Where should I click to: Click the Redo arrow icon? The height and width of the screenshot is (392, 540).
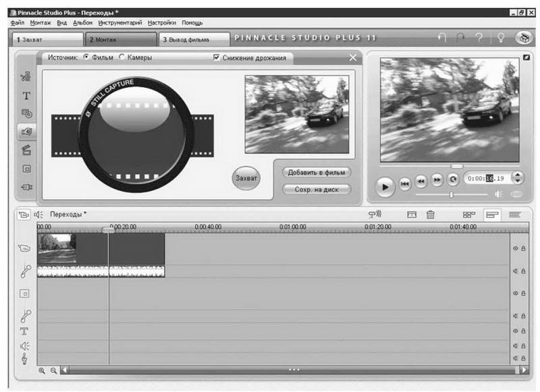(460, 37)
